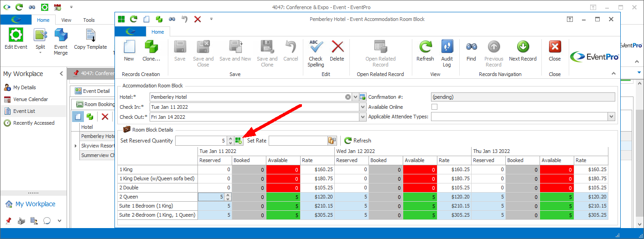Click speech bubble icon in navigation footer

click(x=47, y=221)
